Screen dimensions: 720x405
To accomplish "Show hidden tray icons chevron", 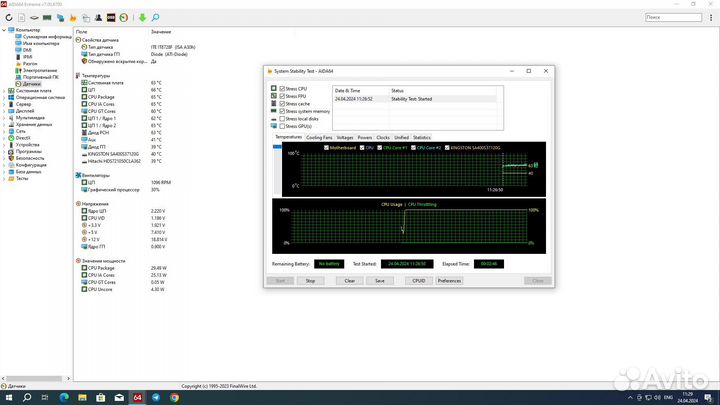I will click(630, 398).
